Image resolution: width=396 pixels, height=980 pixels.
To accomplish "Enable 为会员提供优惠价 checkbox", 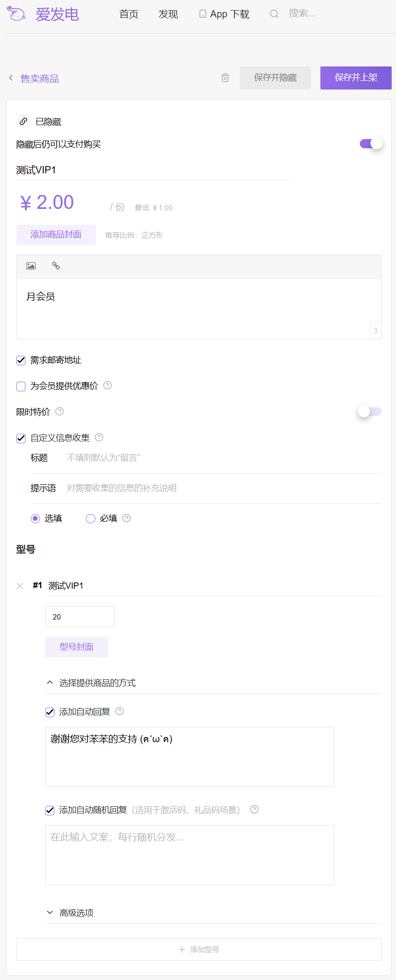I will pyautogui.click(x=21, y=386).
